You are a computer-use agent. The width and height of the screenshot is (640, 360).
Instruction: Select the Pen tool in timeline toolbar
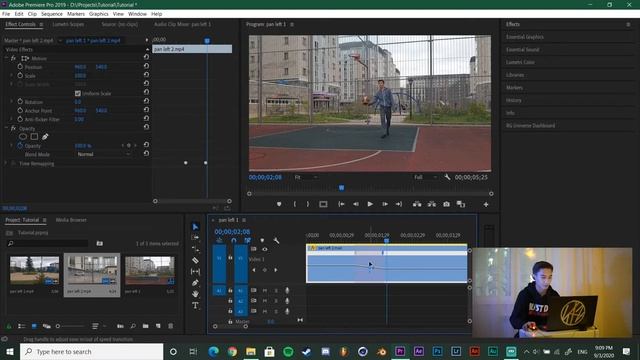tap(196, 282)
